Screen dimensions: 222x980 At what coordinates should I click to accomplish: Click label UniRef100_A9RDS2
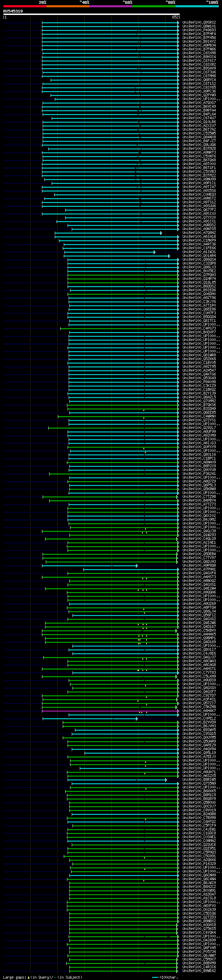(x=199, y=225)
